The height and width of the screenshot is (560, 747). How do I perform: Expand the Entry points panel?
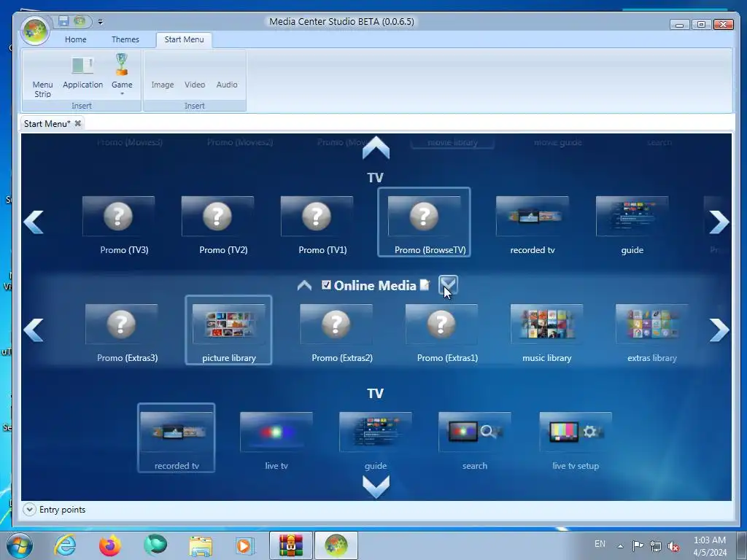coord(29,510)
